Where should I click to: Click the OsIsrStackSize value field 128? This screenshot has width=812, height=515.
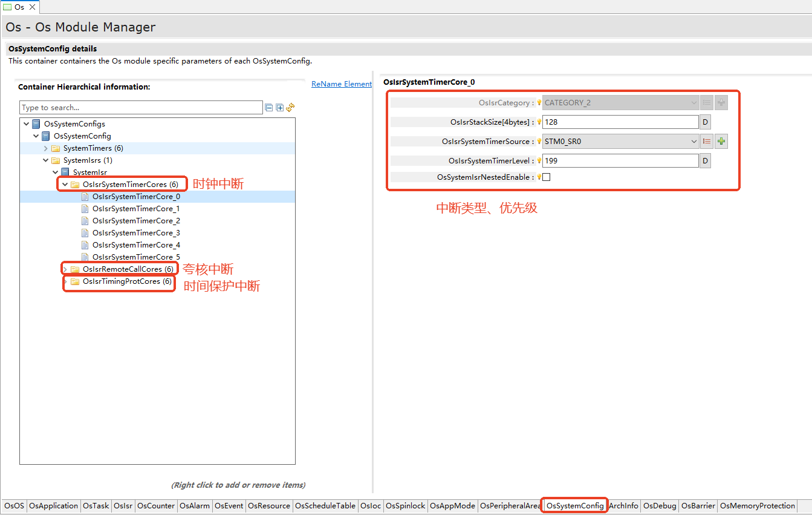pos(620,122)
